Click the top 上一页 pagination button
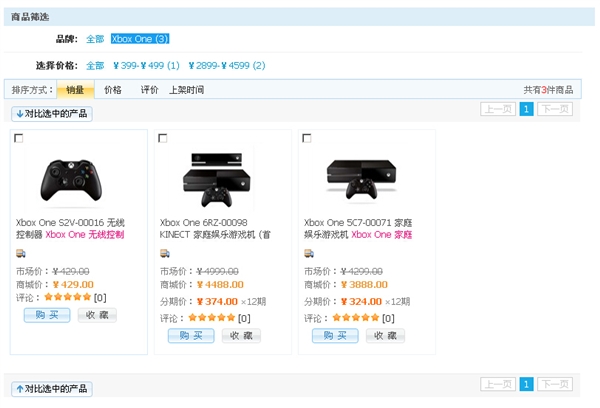Viewport: 600px width, 408px height. click(498, 109)
